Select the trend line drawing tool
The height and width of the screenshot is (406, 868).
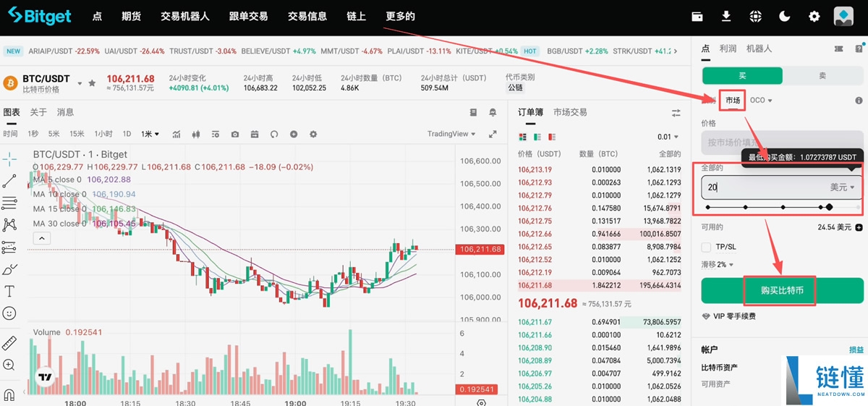tap(9, 181)
